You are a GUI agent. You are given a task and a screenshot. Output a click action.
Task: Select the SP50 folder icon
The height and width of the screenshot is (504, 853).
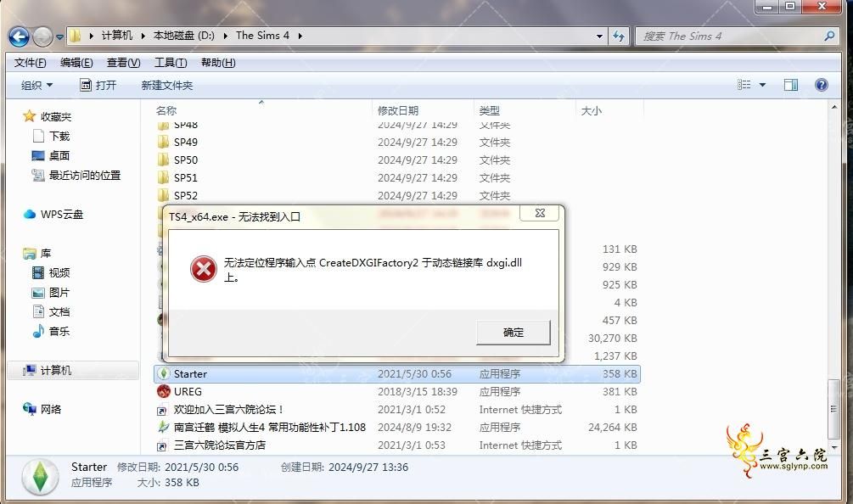163,160
